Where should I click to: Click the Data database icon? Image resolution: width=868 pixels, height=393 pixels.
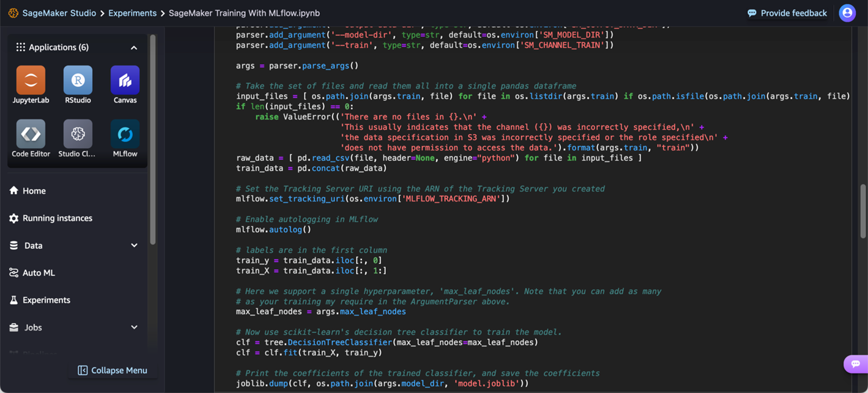(x=14, y=245)
